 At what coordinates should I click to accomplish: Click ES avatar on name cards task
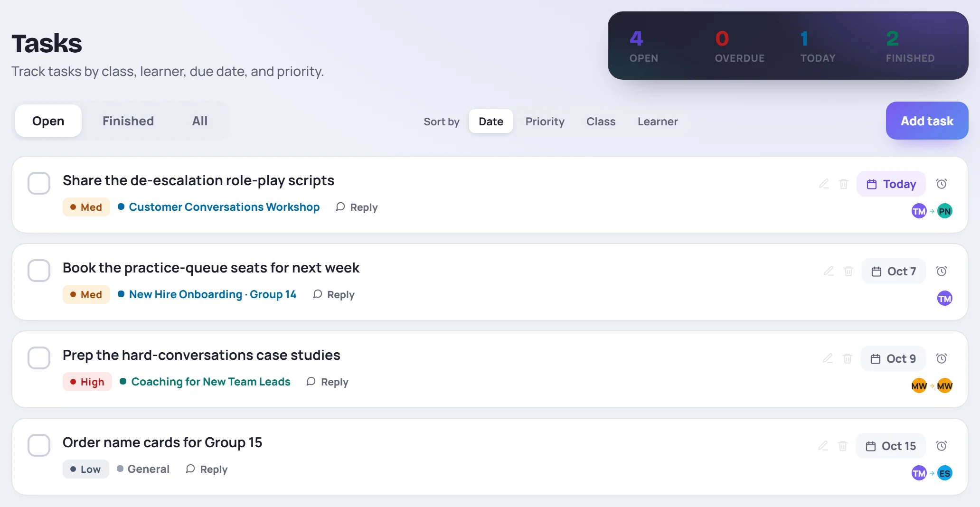[945, 473]
